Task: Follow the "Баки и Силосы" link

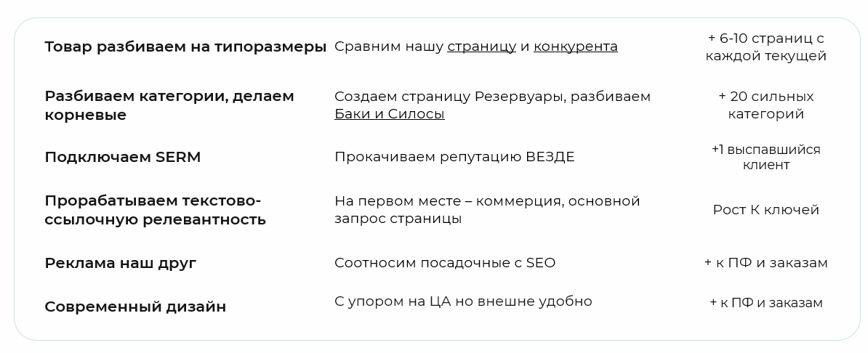Action: pos(389,114)
